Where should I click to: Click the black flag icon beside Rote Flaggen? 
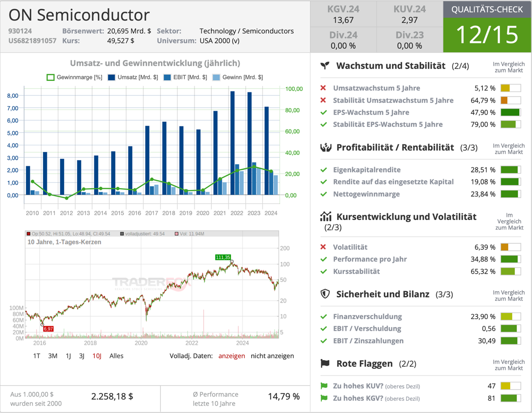(325, 364)
